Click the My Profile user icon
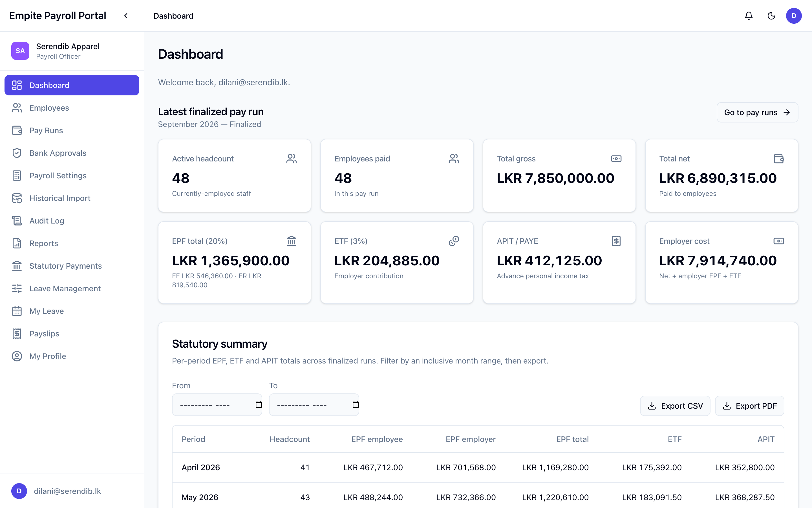This screenshot has width=812, height=508. [17, 356]
